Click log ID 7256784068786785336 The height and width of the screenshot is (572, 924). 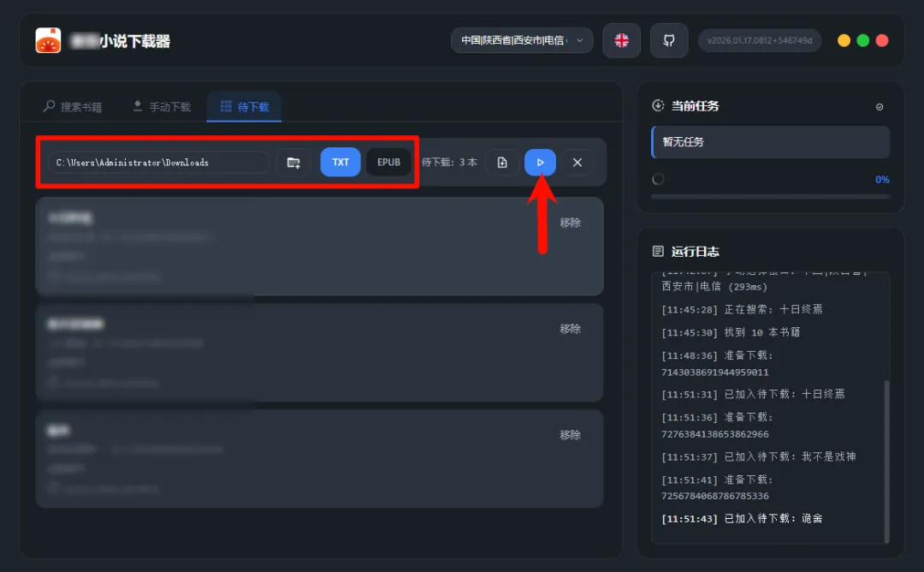coord(714,496)
